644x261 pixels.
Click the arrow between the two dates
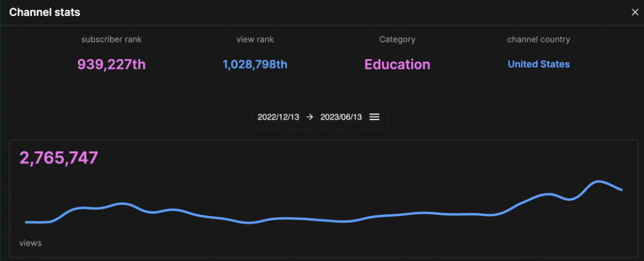(x=310, y=117)
